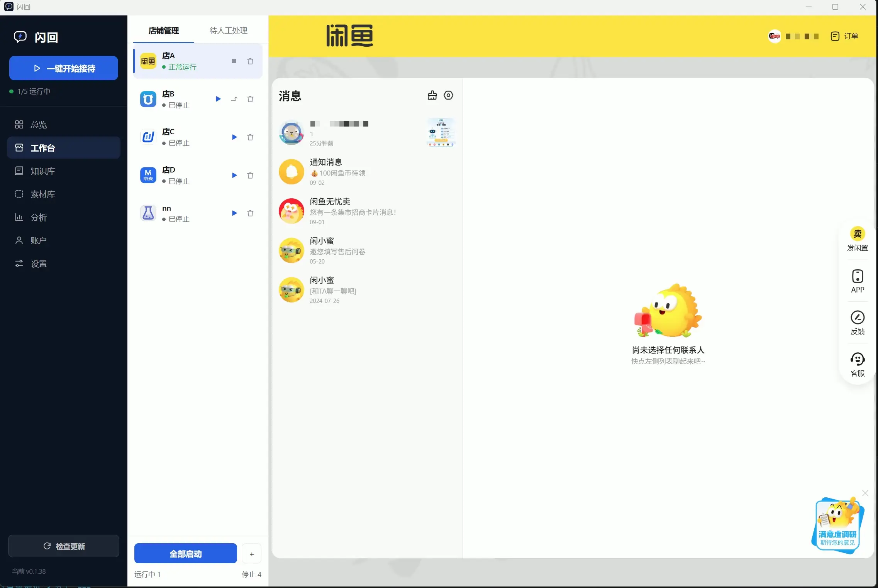Delete 店A with the trash icon
The height and width of the screenshot is (588, 878).
(250, 61)
